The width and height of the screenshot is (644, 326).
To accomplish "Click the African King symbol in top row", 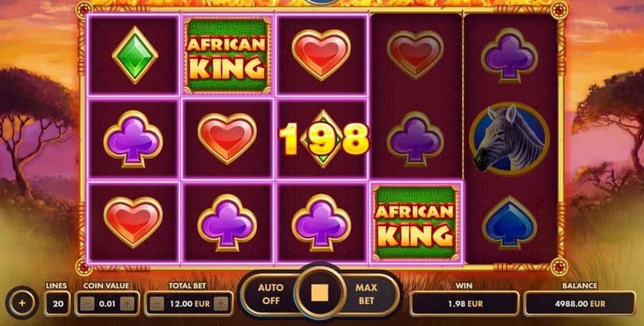I will pyautogui.click(x=227, y=55).
